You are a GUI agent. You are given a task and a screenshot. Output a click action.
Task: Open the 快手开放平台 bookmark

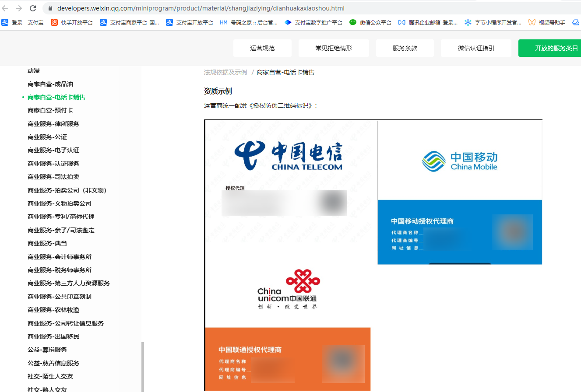pyautogui.click(x=72, y=22)
